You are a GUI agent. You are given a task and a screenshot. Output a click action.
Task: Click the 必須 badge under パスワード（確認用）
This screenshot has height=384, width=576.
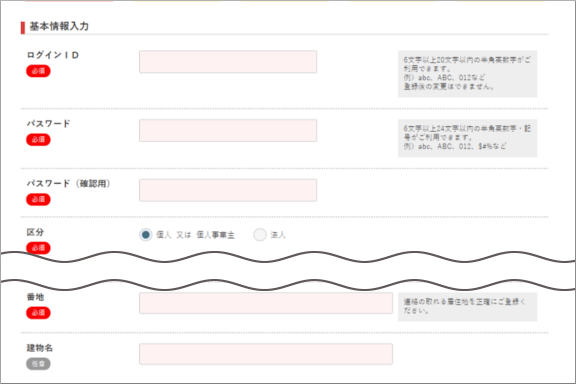[x=38, y=200]
